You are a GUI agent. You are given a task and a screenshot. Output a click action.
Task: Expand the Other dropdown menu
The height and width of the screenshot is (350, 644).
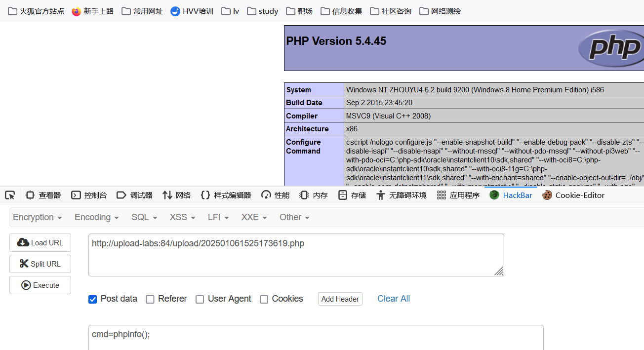pos(294,217)
